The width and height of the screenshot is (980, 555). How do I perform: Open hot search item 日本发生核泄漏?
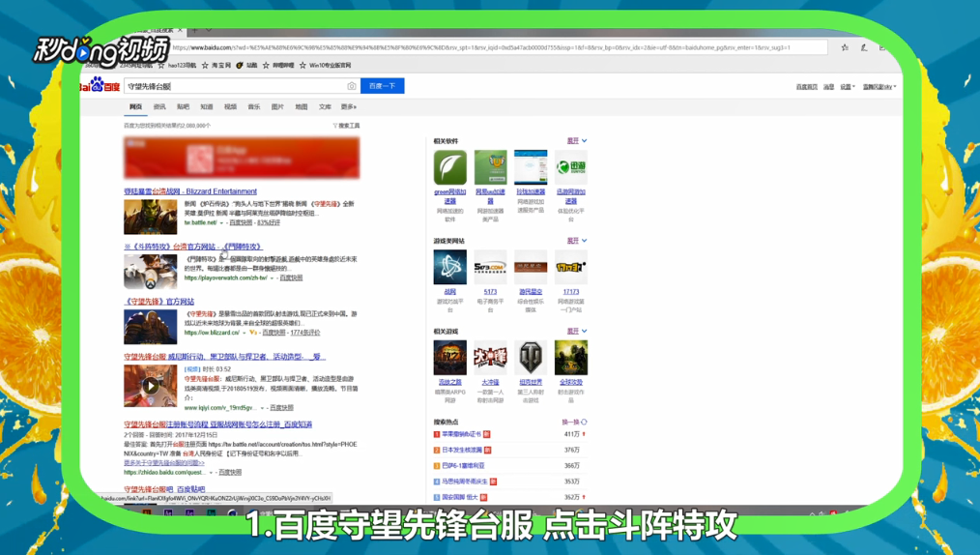[x=462, y=450]
